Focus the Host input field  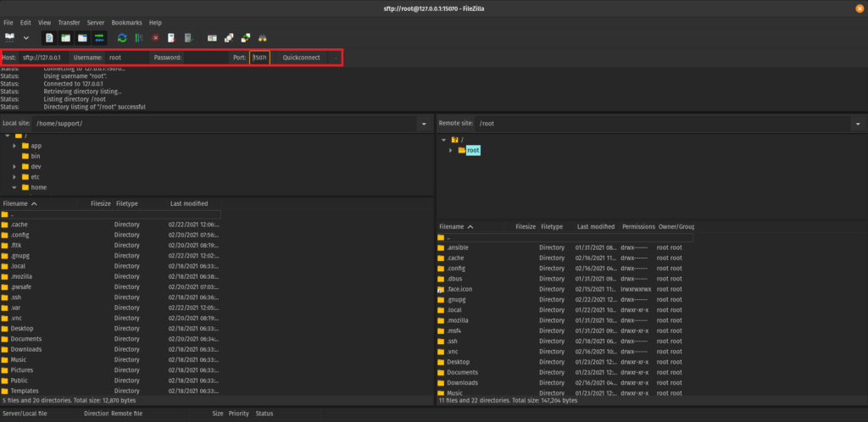pos(44,58)
